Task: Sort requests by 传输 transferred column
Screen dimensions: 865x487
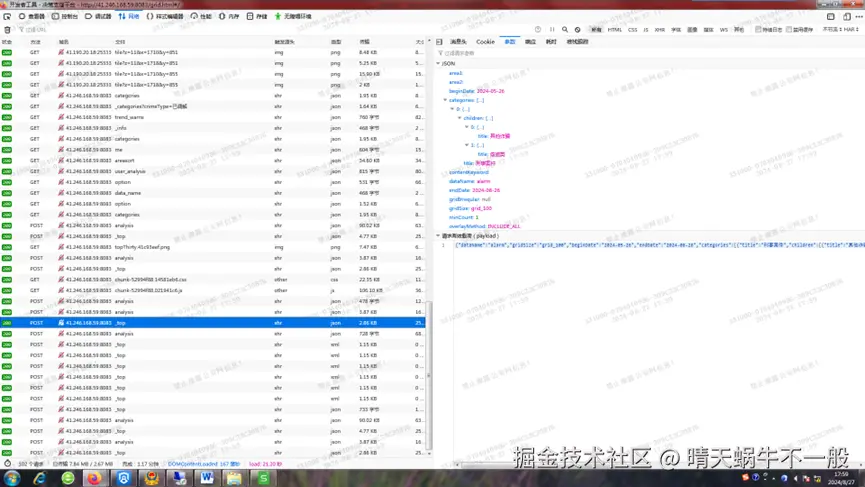Action: pyautogui.click(x=365, y=42)
